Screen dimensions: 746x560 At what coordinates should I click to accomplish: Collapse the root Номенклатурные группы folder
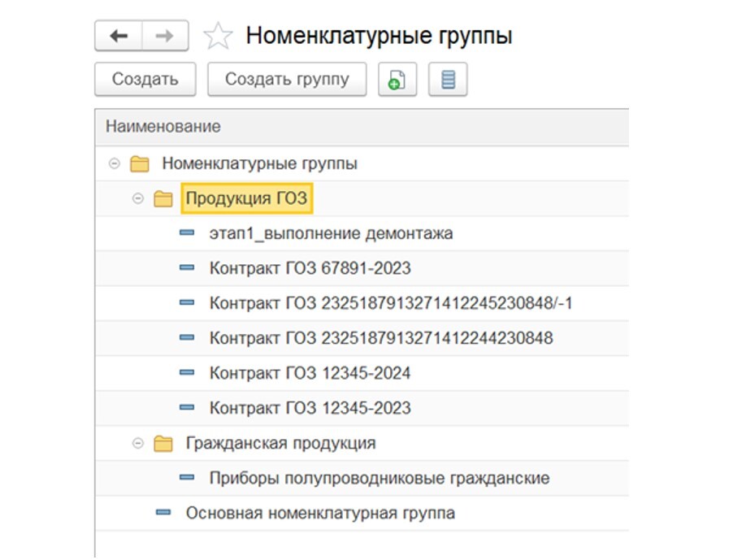pos(115,163)
